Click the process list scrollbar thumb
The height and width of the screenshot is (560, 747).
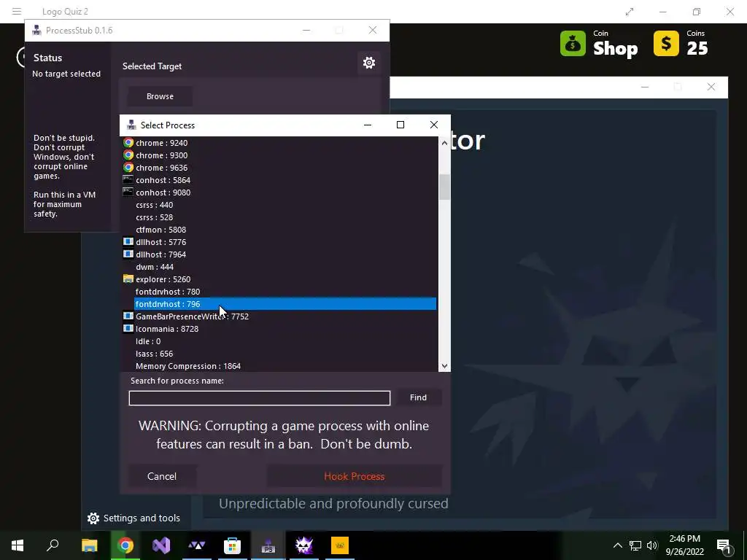[444, 187]
